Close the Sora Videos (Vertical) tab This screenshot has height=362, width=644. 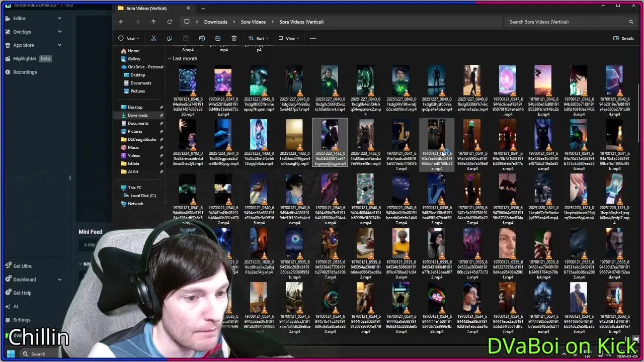pyautogui.click(x=188, y=8)
